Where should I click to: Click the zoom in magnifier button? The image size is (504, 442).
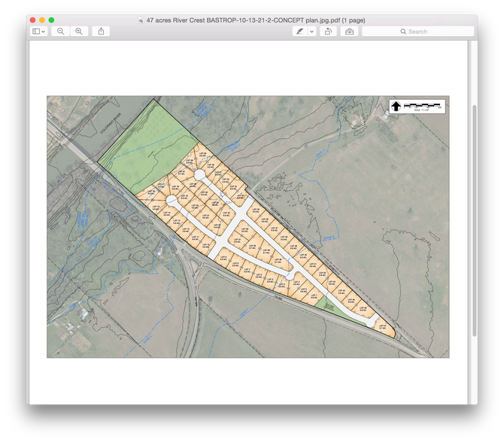point(79,32)
